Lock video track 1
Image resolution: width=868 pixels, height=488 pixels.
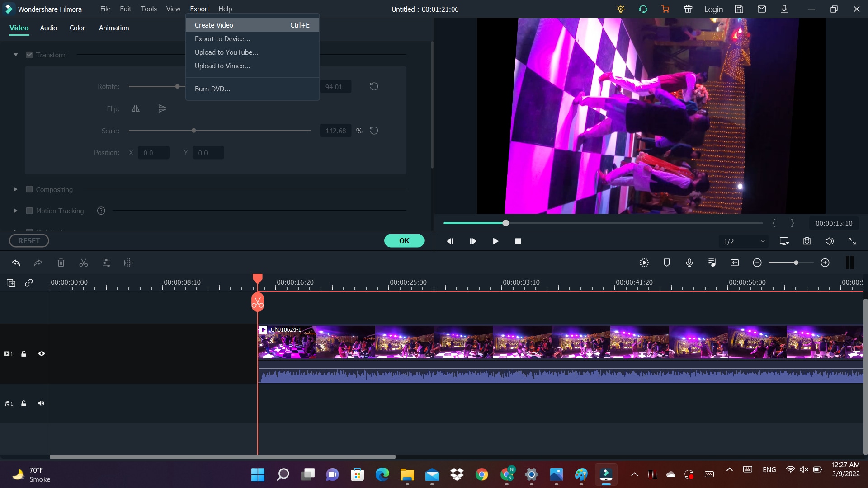click(x=24, y=354)
